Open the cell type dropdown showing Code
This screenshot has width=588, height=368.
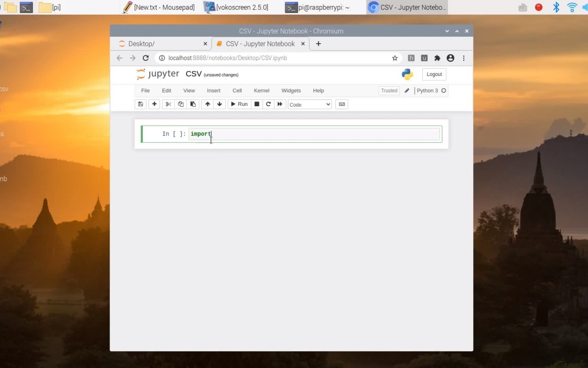[310, 105]
